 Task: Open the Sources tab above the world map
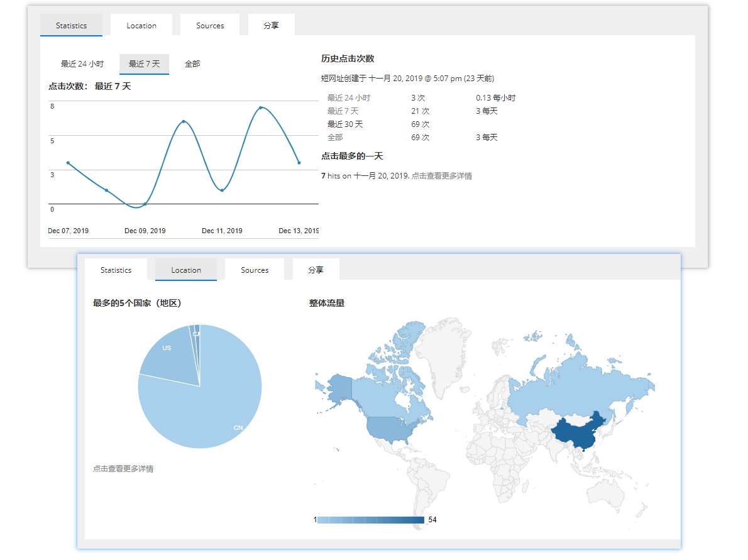click(x=255, y=270)
